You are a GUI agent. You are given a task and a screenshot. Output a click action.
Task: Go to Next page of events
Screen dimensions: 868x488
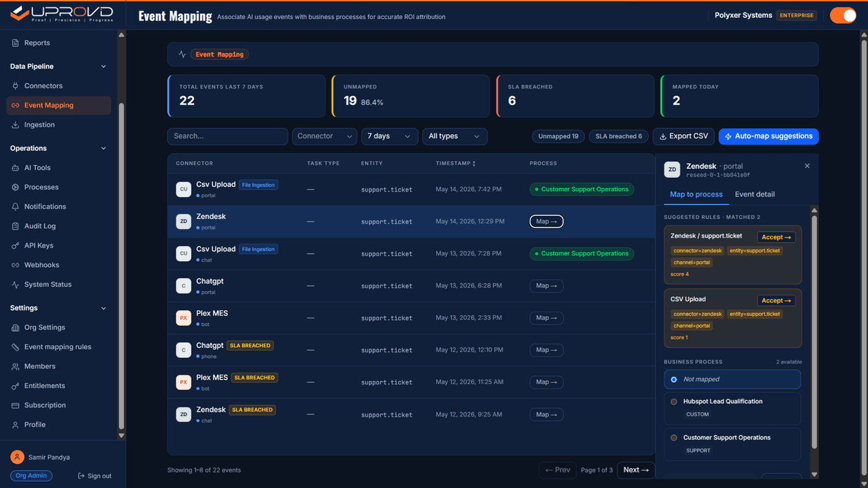pyautogui.click(x=636, y=470)
